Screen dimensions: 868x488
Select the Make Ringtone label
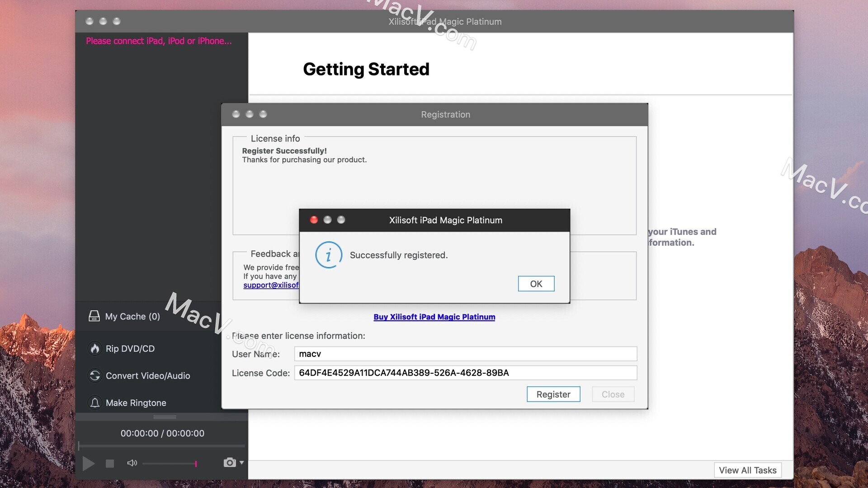tap(136, 403)
